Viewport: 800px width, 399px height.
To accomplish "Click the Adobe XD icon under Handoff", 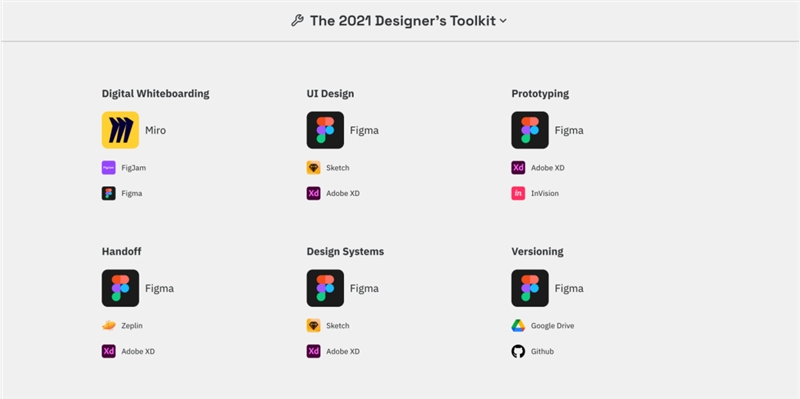I will coord(109,352).
